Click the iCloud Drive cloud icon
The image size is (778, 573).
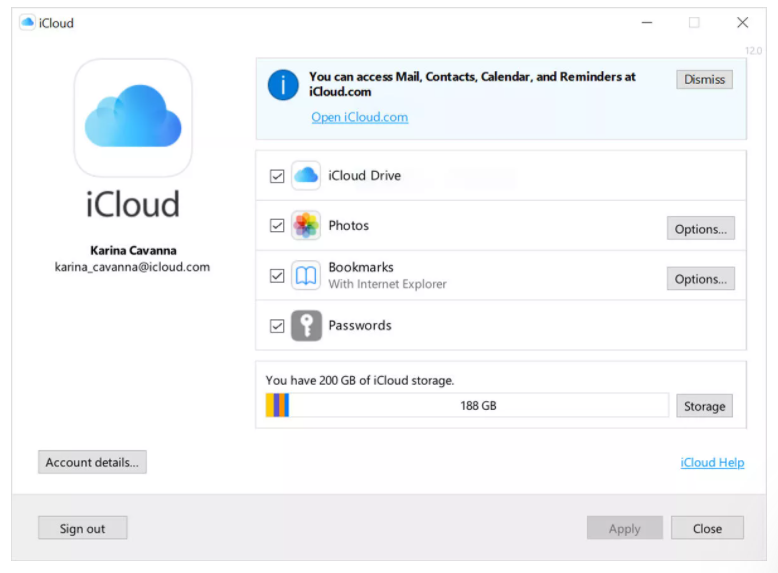click(x=306, y=176)
